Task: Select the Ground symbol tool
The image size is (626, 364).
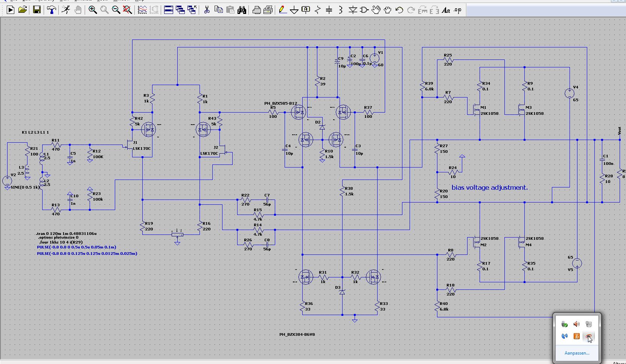Action: click(x=294, y=10)
